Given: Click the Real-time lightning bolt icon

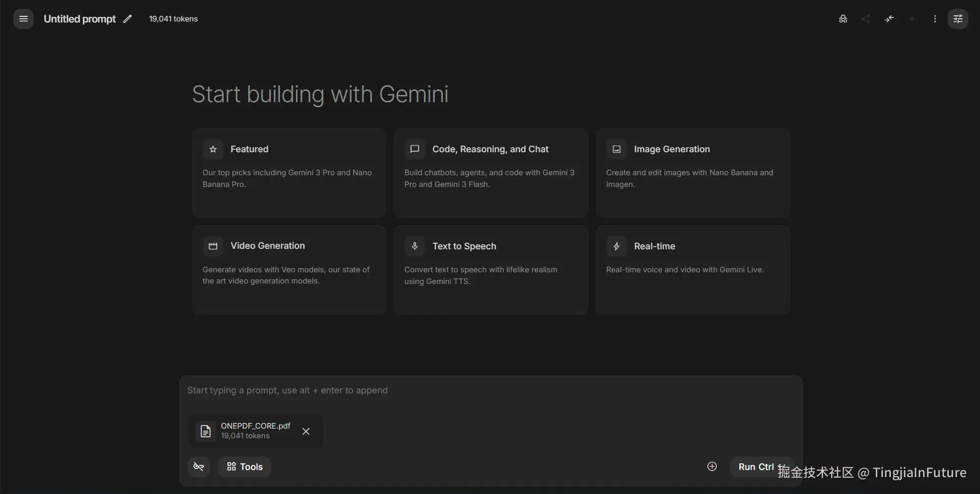Looking at the screenshot, I should (x=617, y=246).
